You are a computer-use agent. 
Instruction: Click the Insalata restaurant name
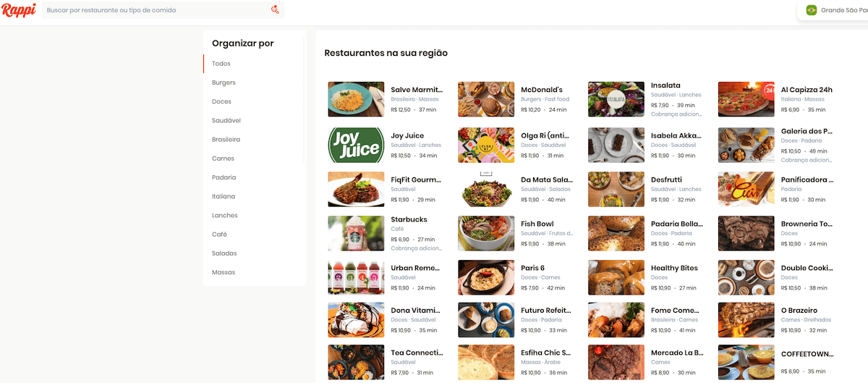(x=665, y=85)
